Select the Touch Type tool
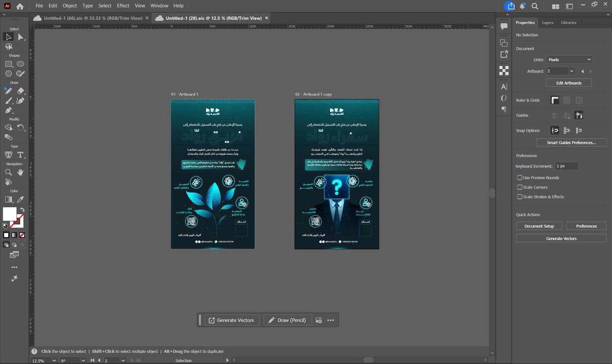 pos(9,155)
